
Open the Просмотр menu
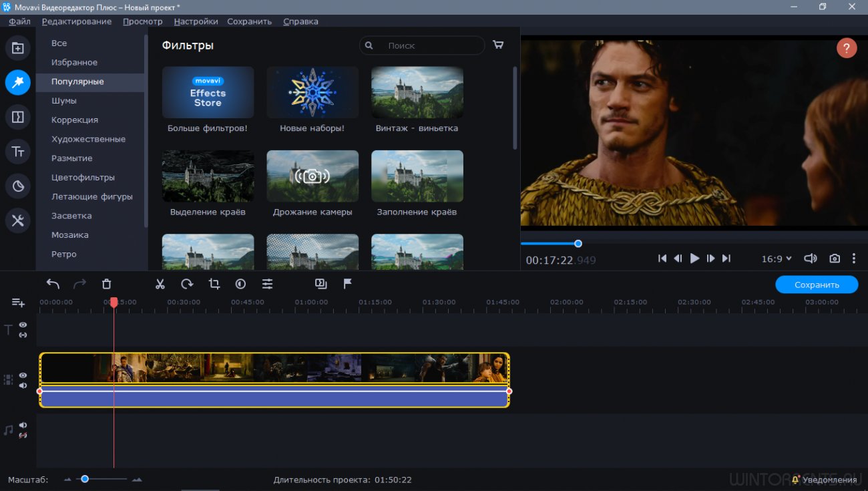[x=143, y=21]
